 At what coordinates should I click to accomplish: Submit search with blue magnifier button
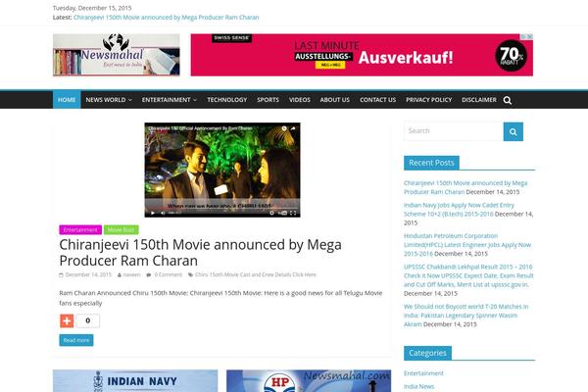513,131
